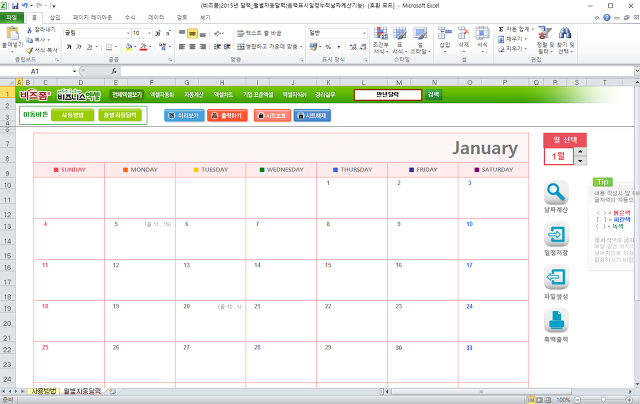Click the Undo arrow in quick access toolbar
The height and width of the screenshot is (404, 640).
(x=25, y=6)
